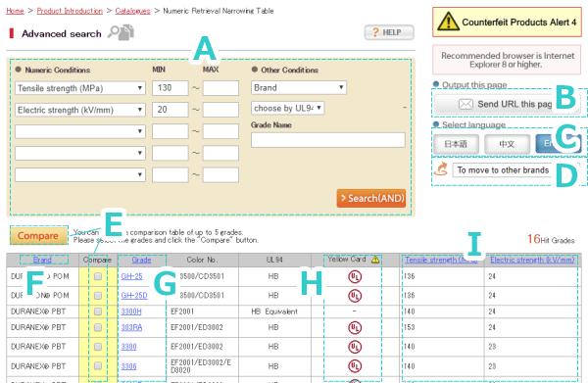588x383 pixels.
Task: Open the Tensile strength (MPa) dropdown
Action: coord(80,88)
